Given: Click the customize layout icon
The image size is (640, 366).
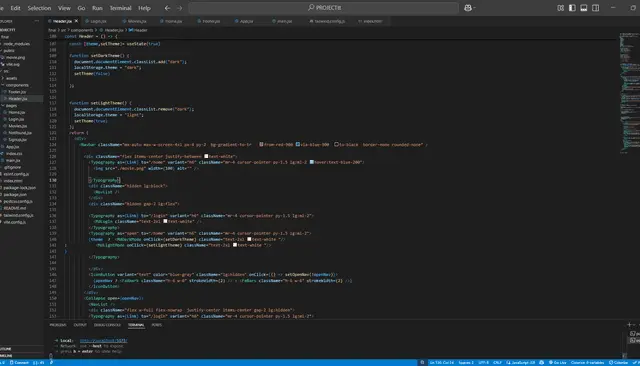Looking at the screenshot, I should 560,8.
